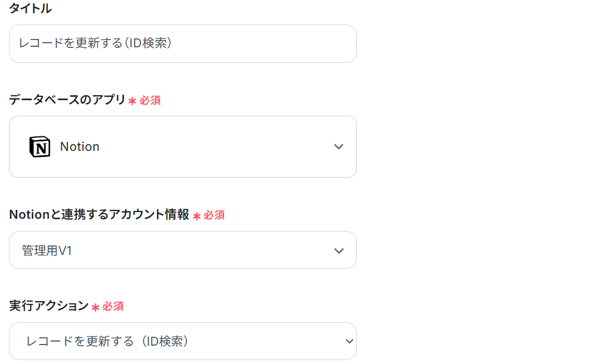
Task: Click the 必須 marker next to データベースのアプリ
Action: pos(150,101)
